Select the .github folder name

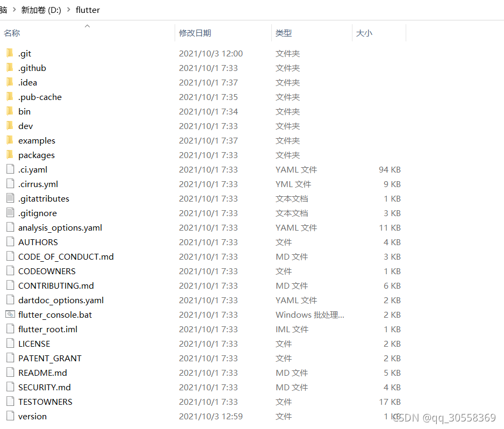click(x=32, y=68)
